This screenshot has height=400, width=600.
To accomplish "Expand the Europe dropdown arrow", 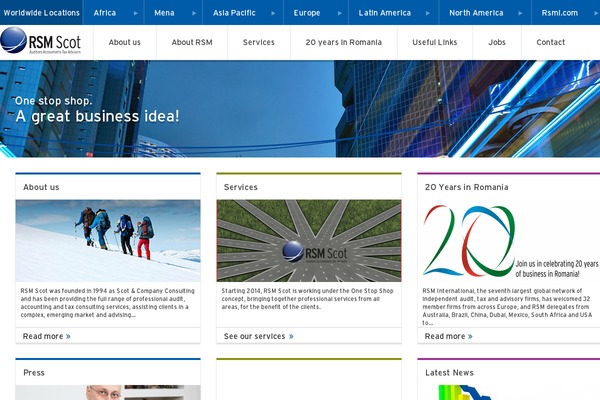I will click(339, 13).
